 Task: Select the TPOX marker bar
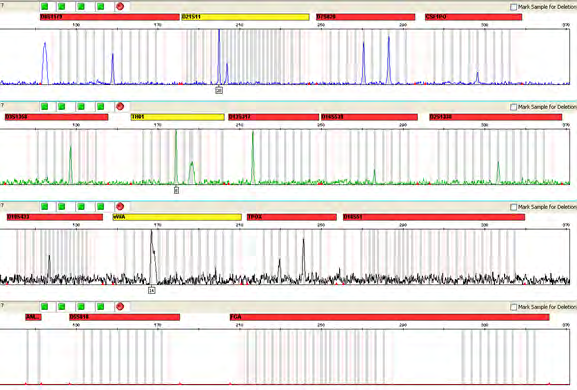click(292, 217)
